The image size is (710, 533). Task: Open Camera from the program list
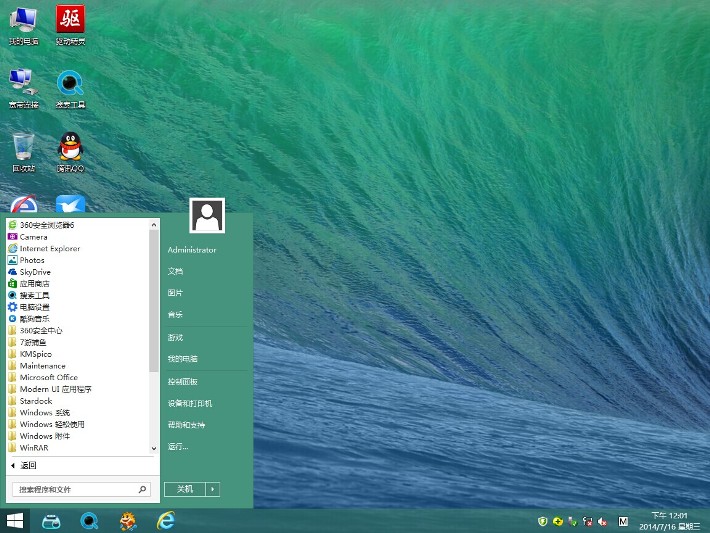(33, 237)
